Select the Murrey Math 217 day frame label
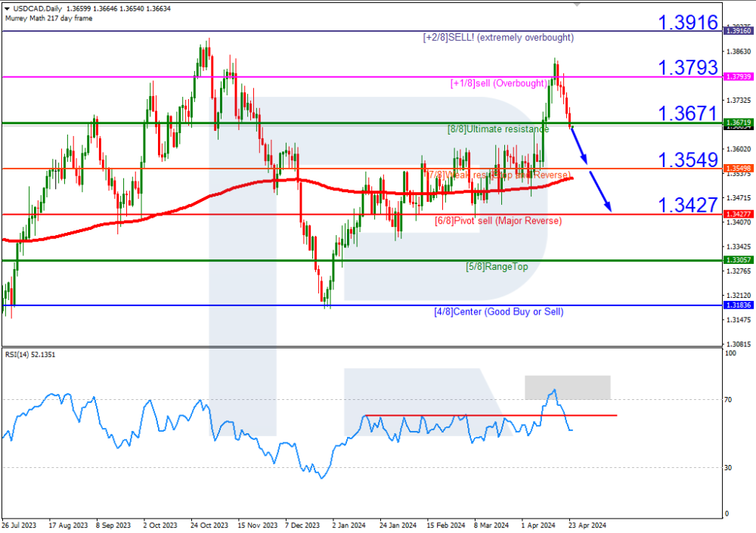The image size is (756, 533). click(48, 18)
